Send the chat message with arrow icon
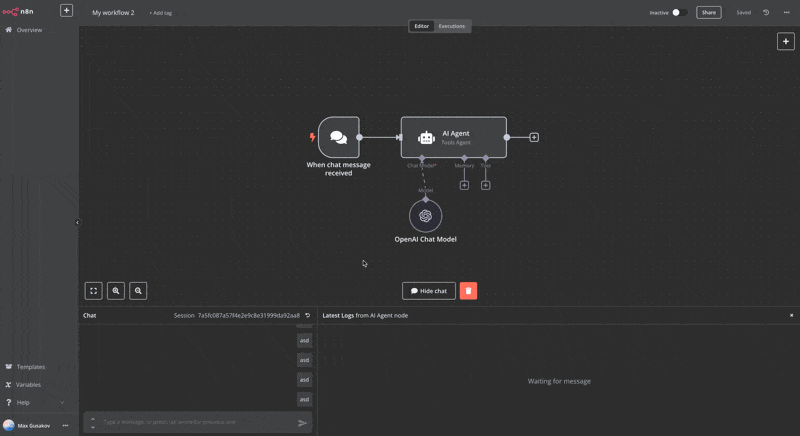Screen dimensions: 800x436 [303, 423]
